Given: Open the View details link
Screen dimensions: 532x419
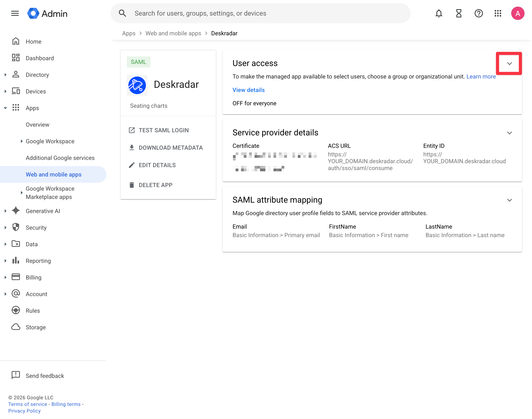Looking at the screenshot, I should (x=249, y=90).
